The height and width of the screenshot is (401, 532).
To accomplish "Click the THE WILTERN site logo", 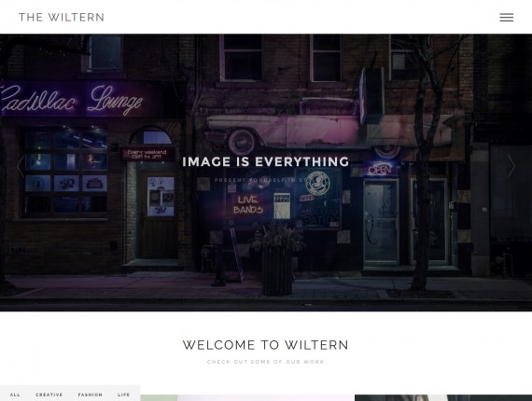I will [x=62, y=18].
